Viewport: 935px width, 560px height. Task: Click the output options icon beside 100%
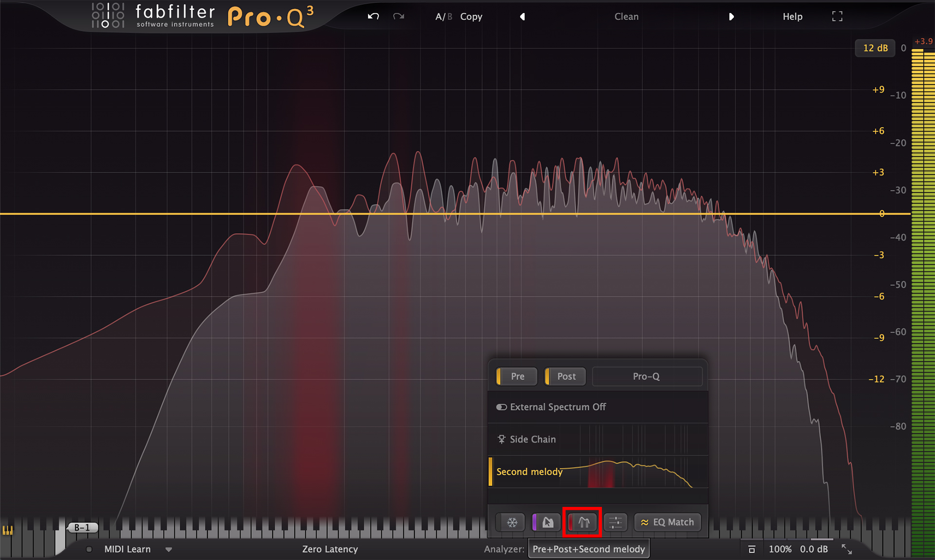(x=752, y=549)
